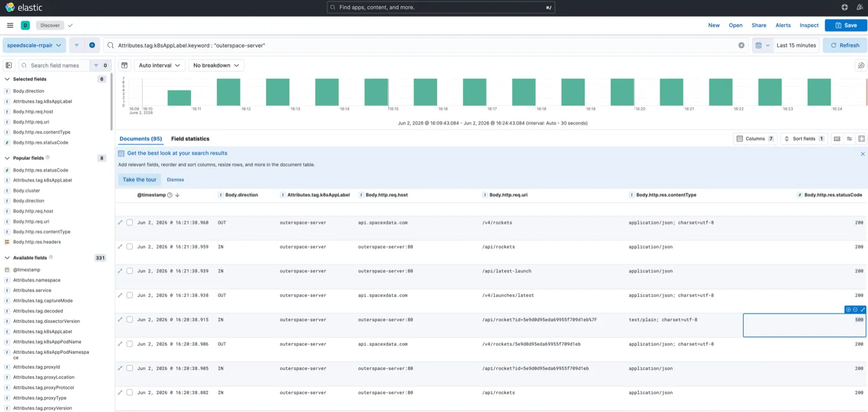Click the KQL query input bar

(x=425, y=45)
